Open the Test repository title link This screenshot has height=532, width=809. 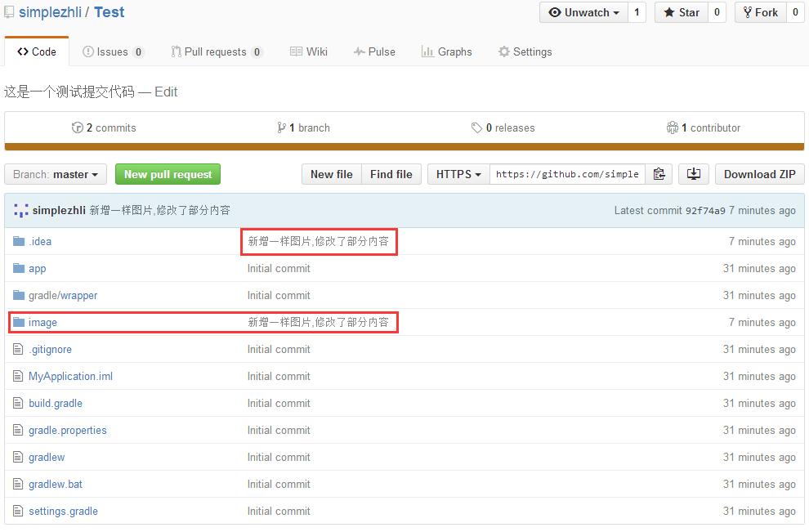point(109,12)
